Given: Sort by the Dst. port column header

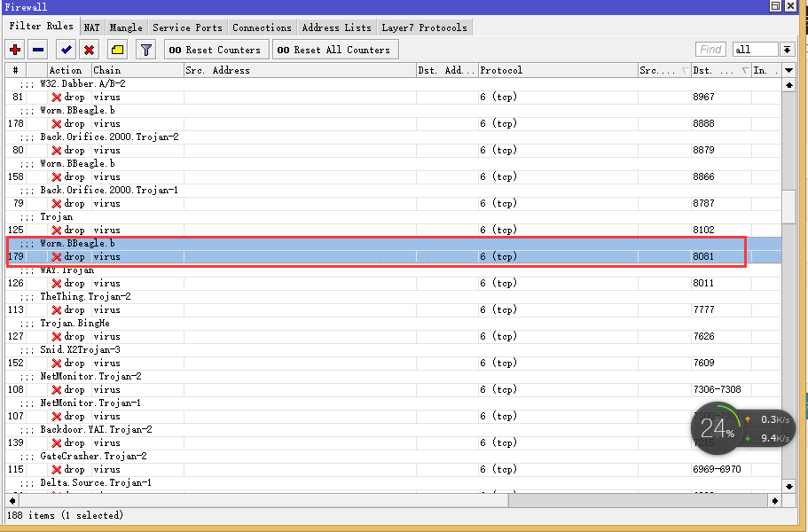Looking at the screenshot, I should coord(721,71).
